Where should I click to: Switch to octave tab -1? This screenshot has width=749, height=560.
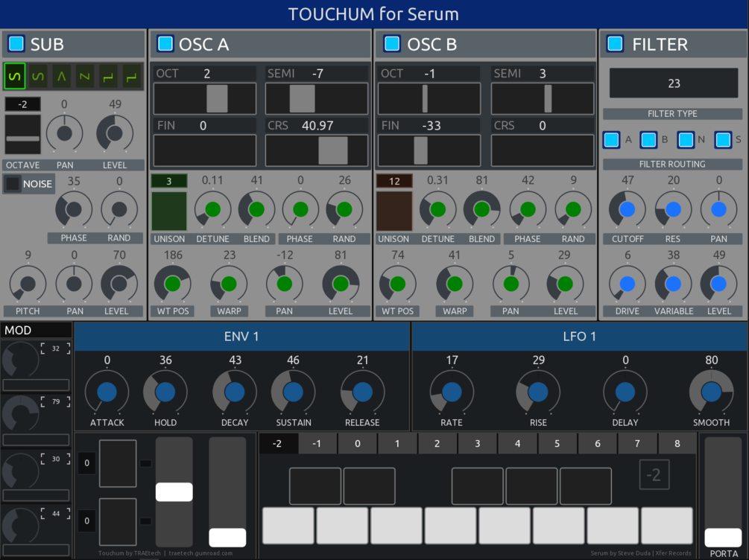[x=317, y=442]
